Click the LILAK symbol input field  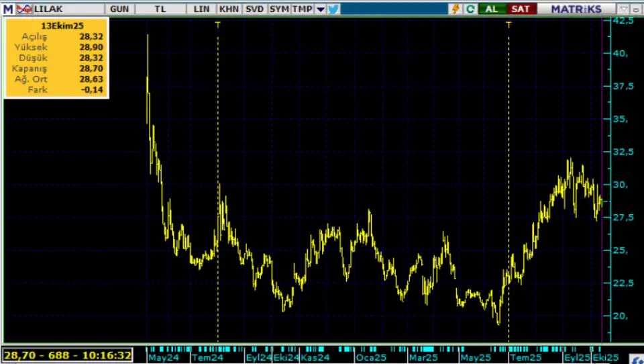[x=67, y=9]
